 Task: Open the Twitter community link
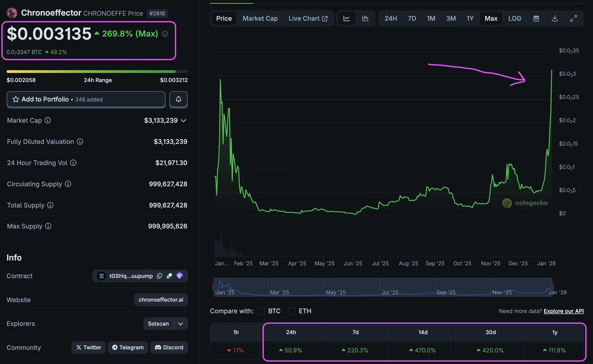[88, 348]
